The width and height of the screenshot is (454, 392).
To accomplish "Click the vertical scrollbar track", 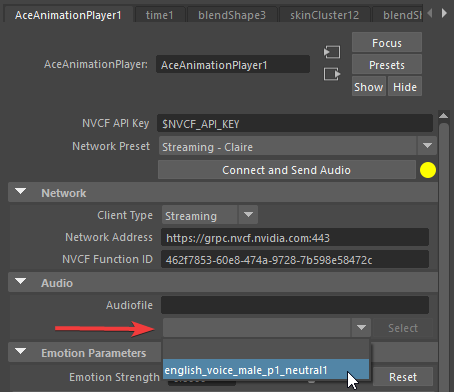I will click(443, 257).
